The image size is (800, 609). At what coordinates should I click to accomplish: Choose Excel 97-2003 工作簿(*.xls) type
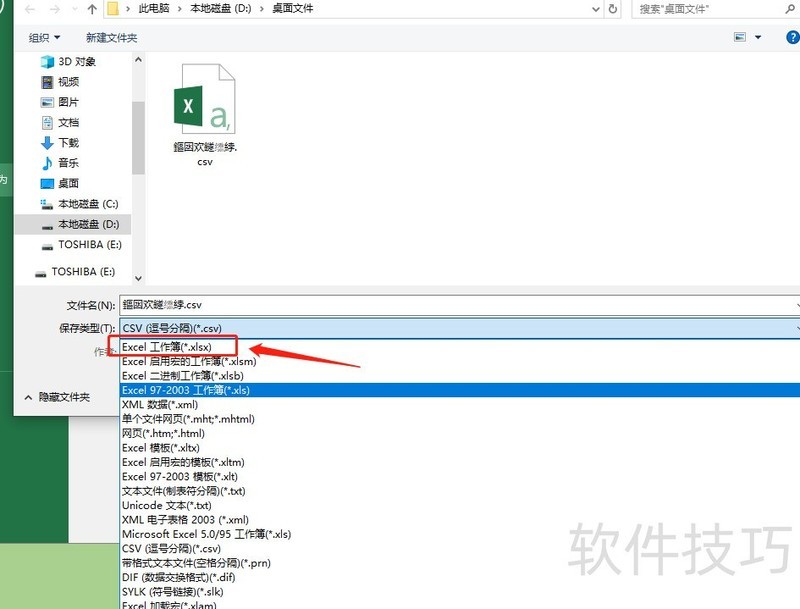pyautogui.click(x=460, y=390)
